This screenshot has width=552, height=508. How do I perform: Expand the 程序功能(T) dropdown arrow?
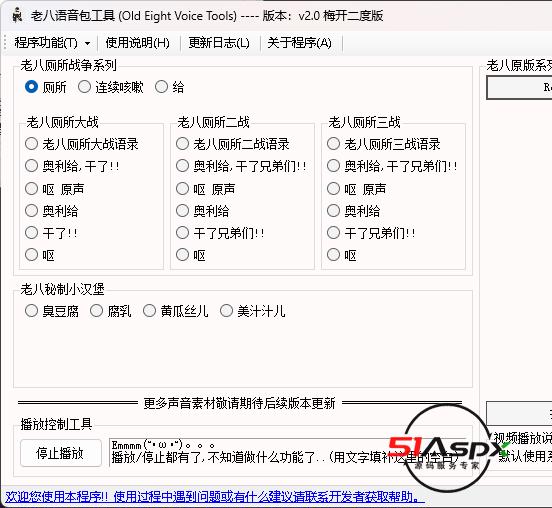tap(87, 43)
